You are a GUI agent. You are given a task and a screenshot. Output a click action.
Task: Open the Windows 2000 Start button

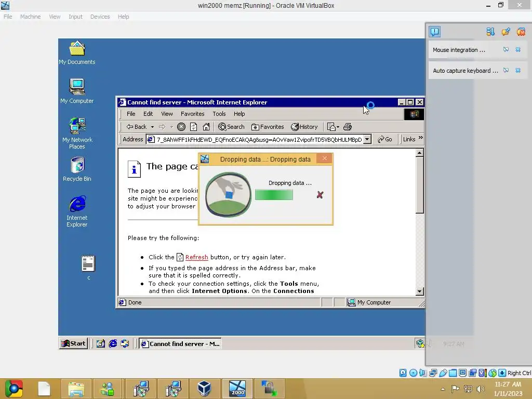point(73,344)
